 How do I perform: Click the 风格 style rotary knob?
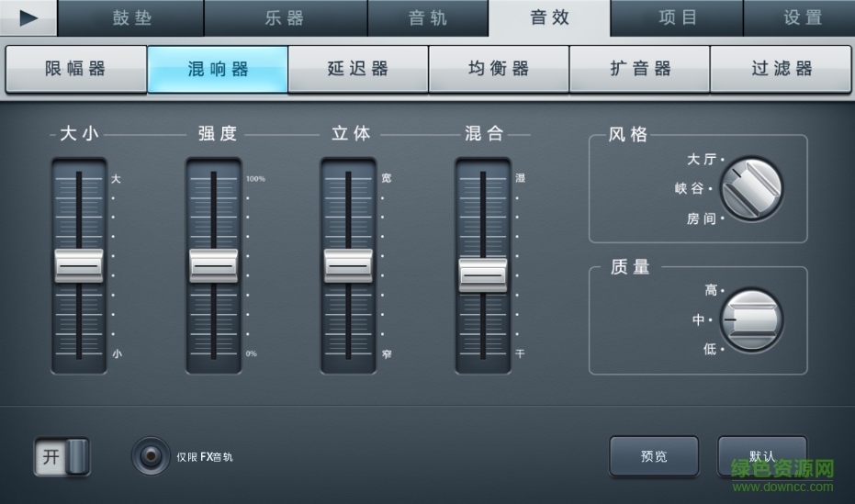(x=751, y=187)
